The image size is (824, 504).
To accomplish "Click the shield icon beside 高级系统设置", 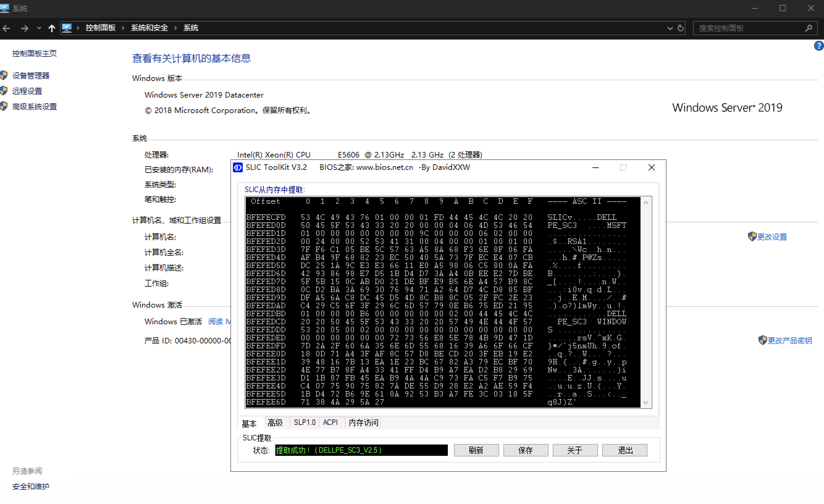I will [x=4, y=106].
